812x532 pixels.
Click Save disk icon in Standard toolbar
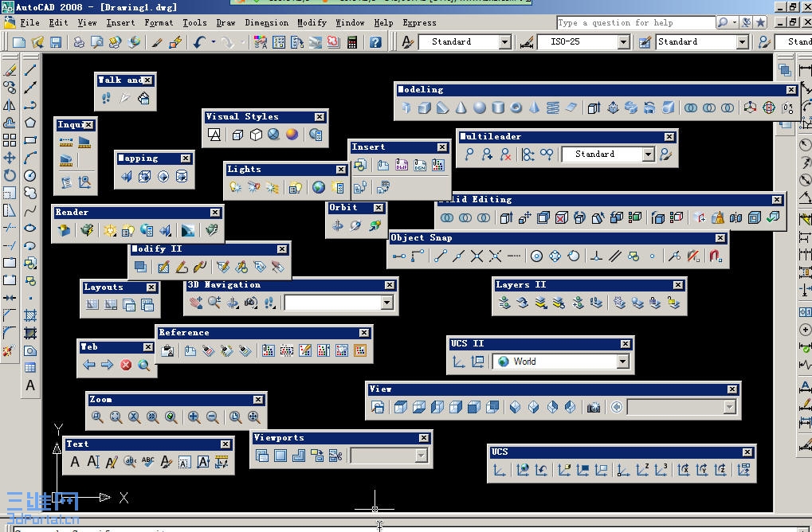click(x=56, y=42)
